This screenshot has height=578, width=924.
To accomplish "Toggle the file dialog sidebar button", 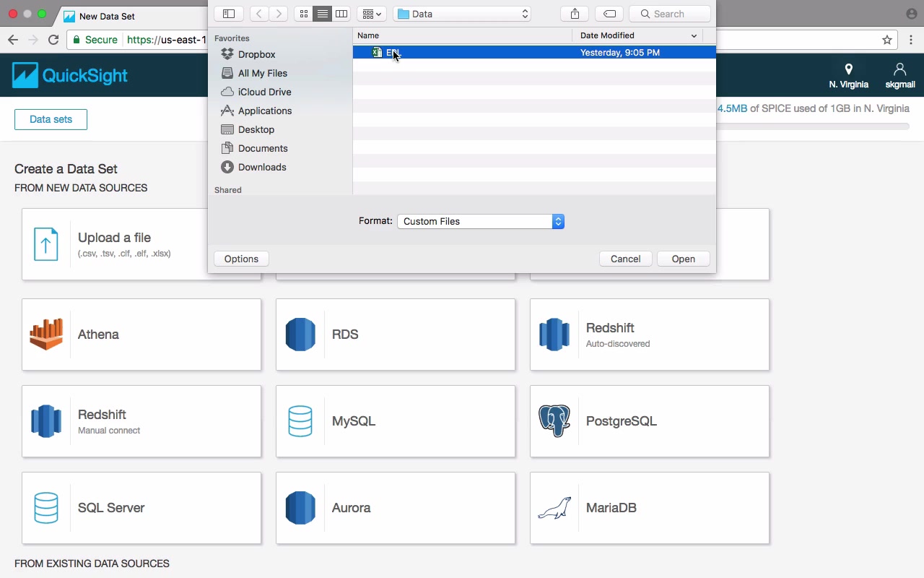I will coord(228,14).
